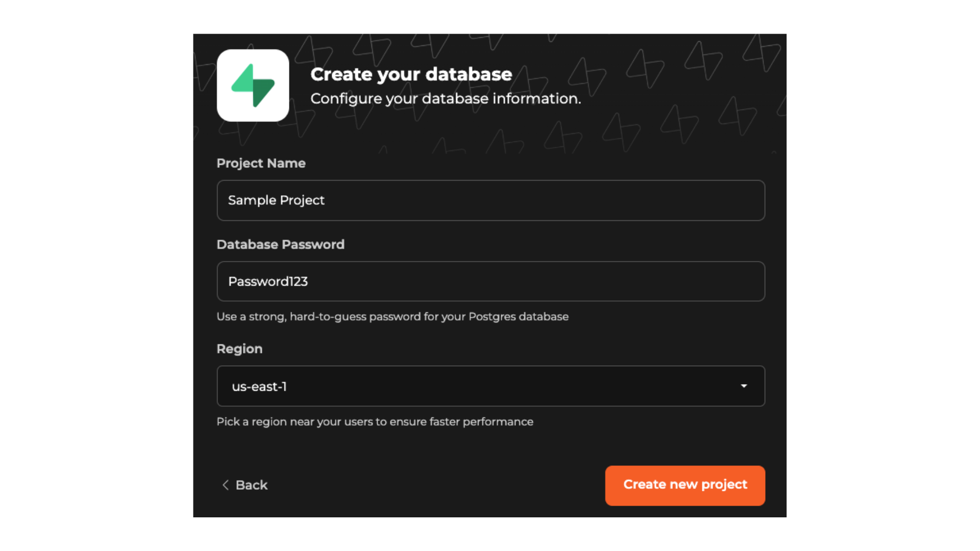Click the 'Create your database' heading
This screenshot has height=551, width=980.
click(x=411, y=74)
